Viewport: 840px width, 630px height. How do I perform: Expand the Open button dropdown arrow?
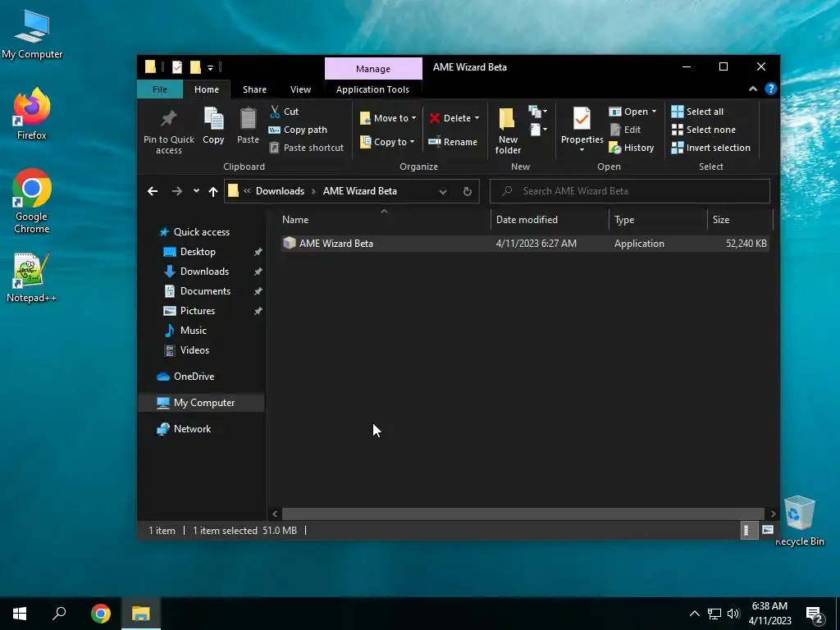[654, 112]
